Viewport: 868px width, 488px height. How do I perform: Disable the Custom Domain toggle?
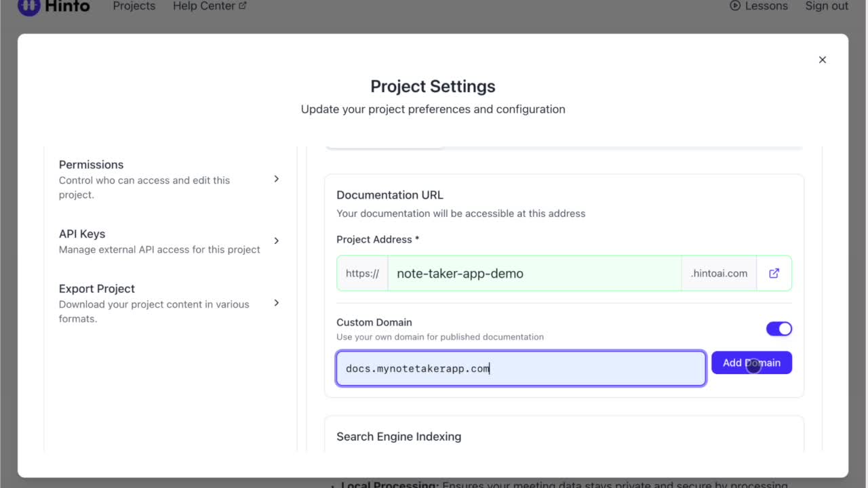pyautogui.click(x=778, y=329)
